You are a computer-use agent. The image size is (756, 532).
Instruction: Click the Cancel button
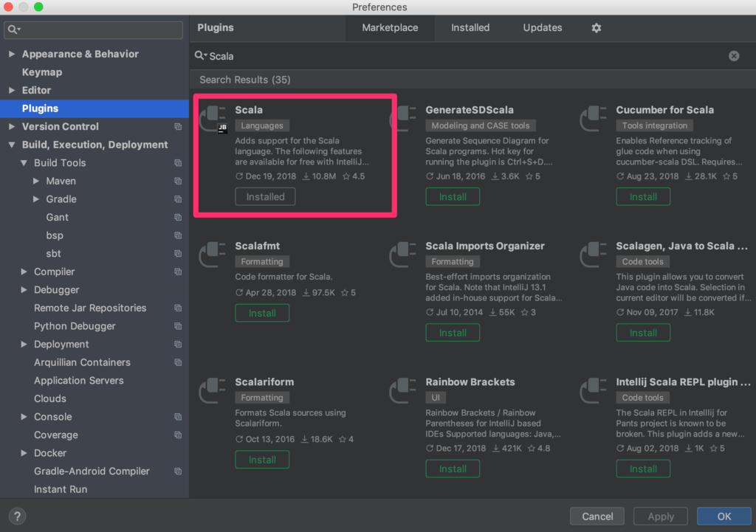click(597, 517)
